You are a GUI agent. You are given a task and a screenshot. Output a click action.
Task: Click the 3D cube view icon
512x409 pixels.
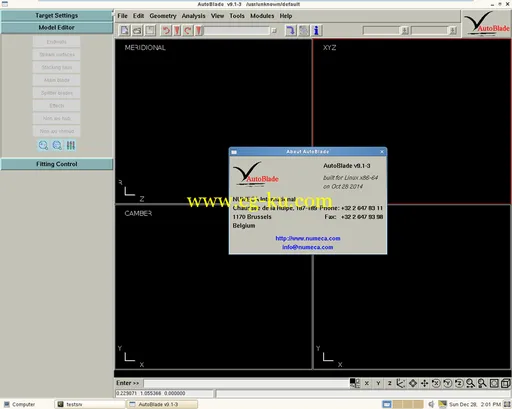(505, 383)
